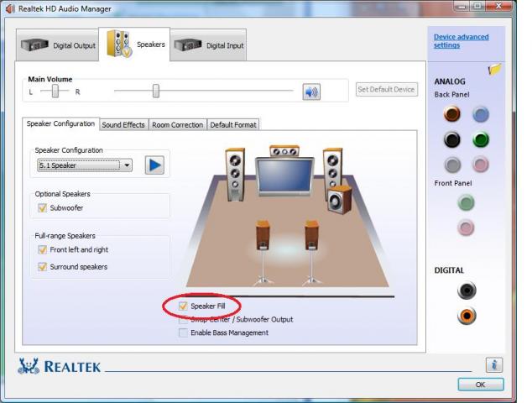Click the black digital connector jack
532x403 pixels.
click(x=467, y=290)
